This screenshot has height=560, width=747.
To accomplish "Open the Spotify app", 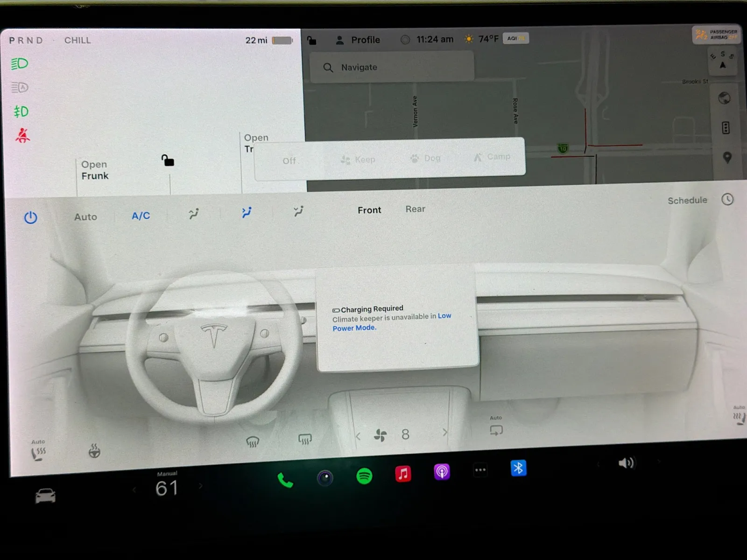I will [364, 476].
